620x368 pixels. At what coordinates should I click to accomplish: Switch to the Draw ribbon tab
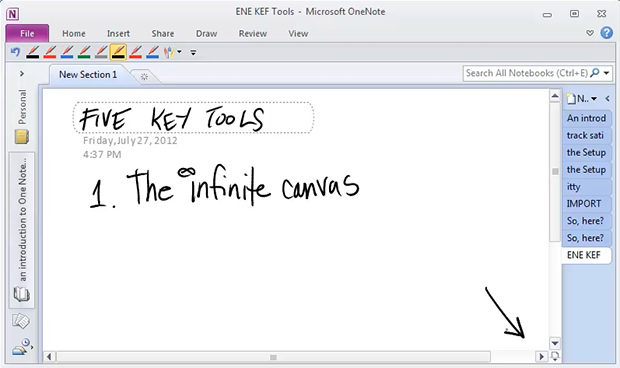pos(206,34)
